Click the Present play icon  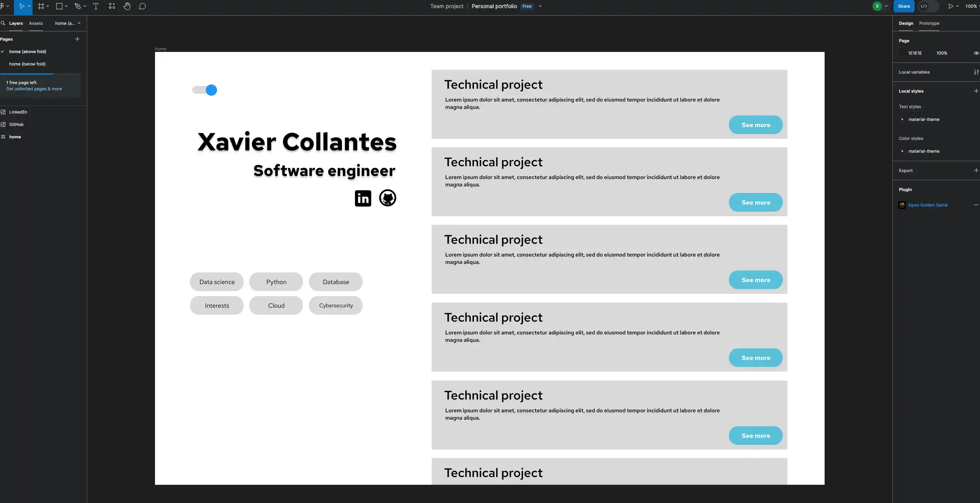tap(950, 6)
